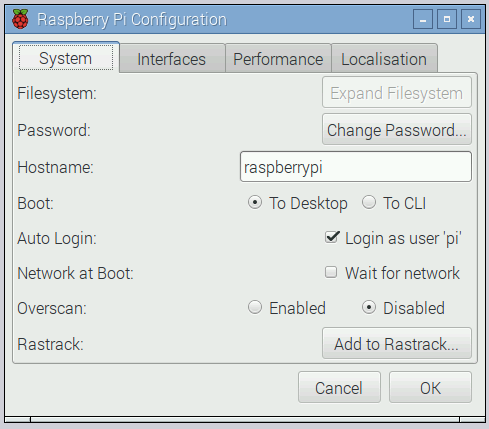Enable Wait for network checkbox
This screenshot has width=489, height=429.
point(392,273)
